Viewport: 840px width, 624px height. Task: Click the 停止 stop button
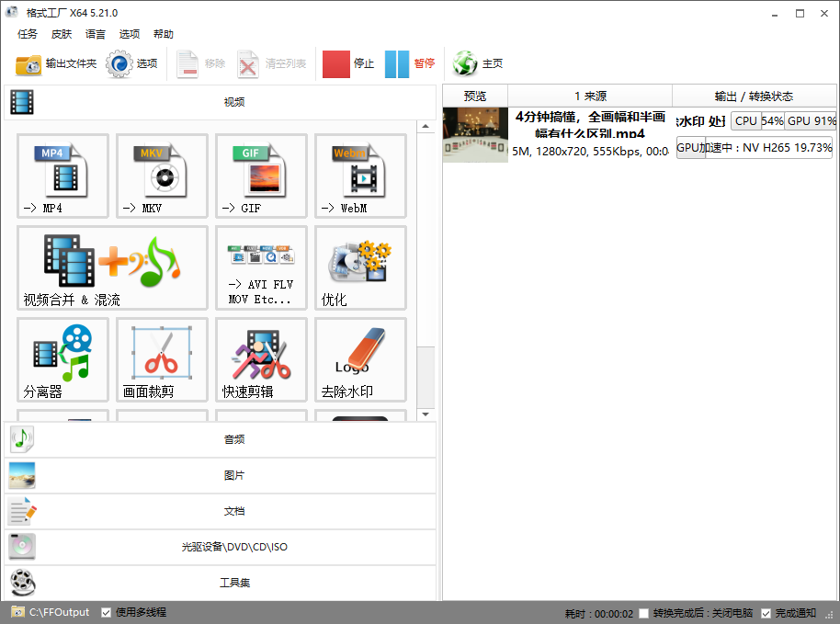349,63
